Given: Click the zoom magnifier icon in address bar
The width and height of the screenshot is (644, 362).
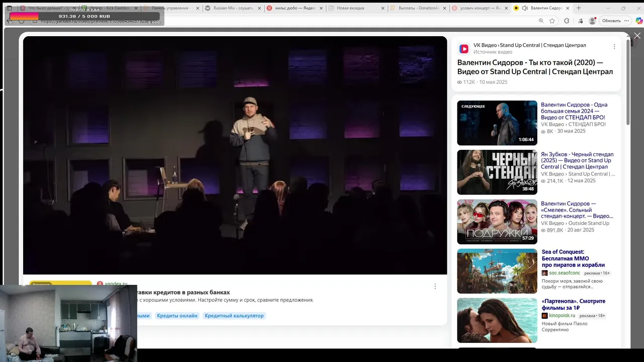Looking at the screenshot, I should 541,21.
